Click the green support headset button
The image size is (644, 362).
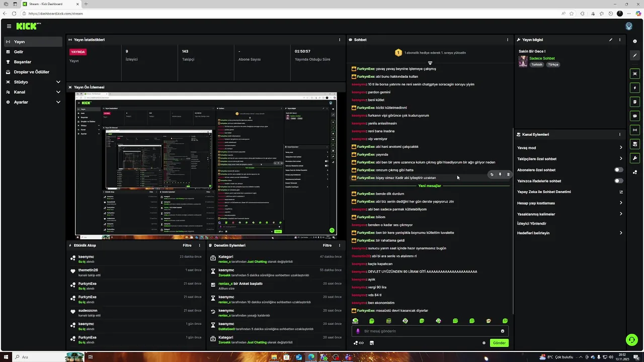631,340
